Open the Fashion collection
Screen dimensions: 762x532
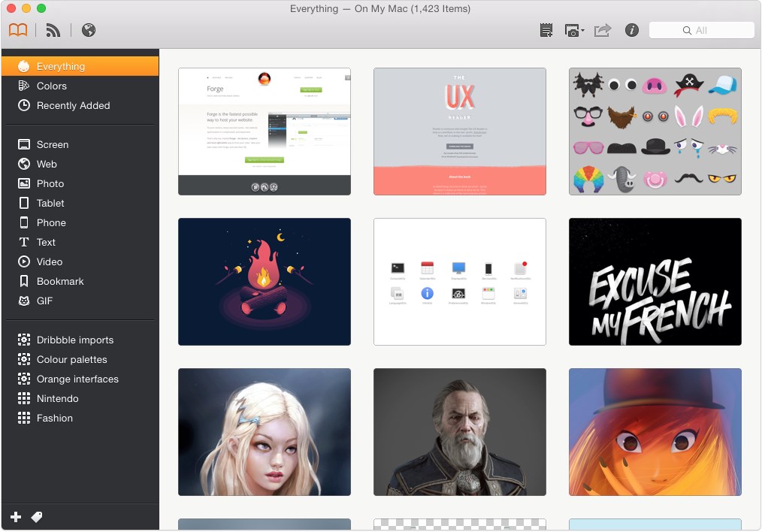click(x=80, y=418)
